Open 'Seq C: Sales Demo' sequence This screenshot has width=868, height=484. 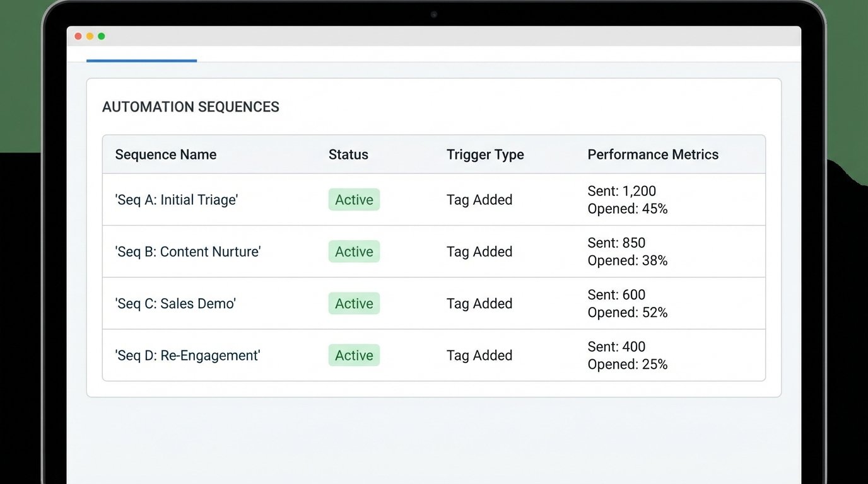pyautogui.click(x=175, y=304)
